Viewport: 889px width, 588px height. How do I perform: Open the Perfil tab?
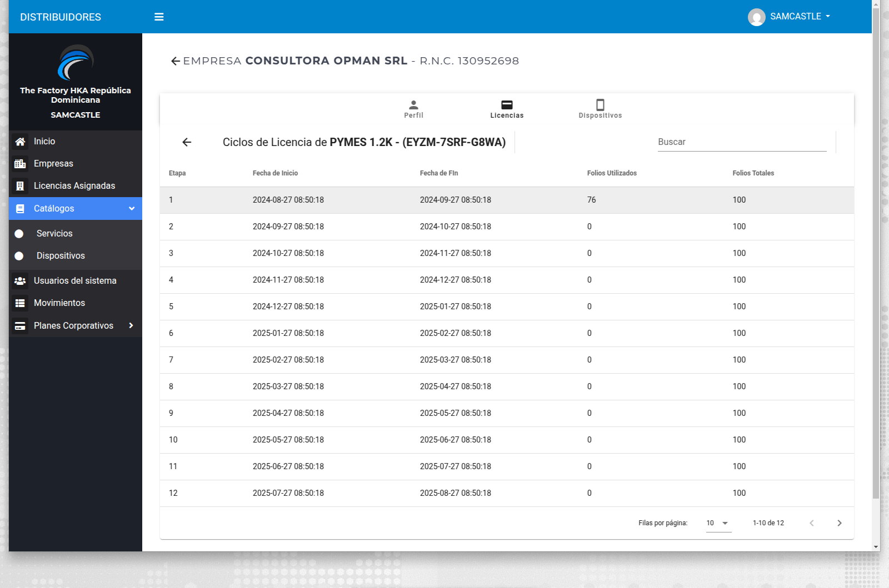(x=413, y=109)
